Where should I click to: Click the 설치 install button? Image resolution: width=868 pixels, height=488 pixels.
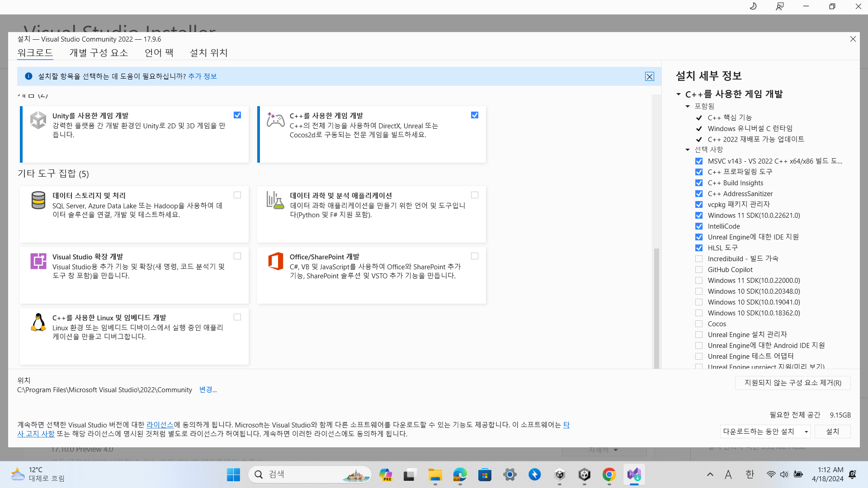coord(832,432)
